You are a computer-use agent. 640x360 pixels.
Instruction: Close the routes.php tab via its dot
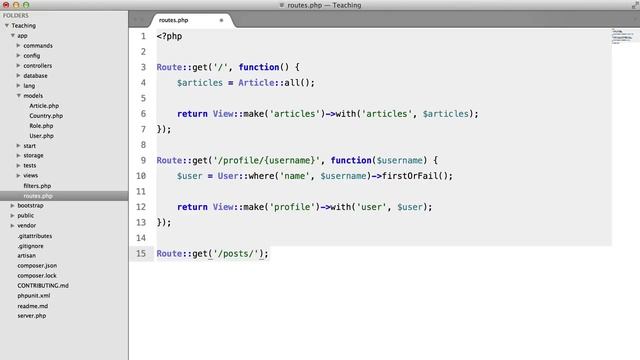pos(221,20)
